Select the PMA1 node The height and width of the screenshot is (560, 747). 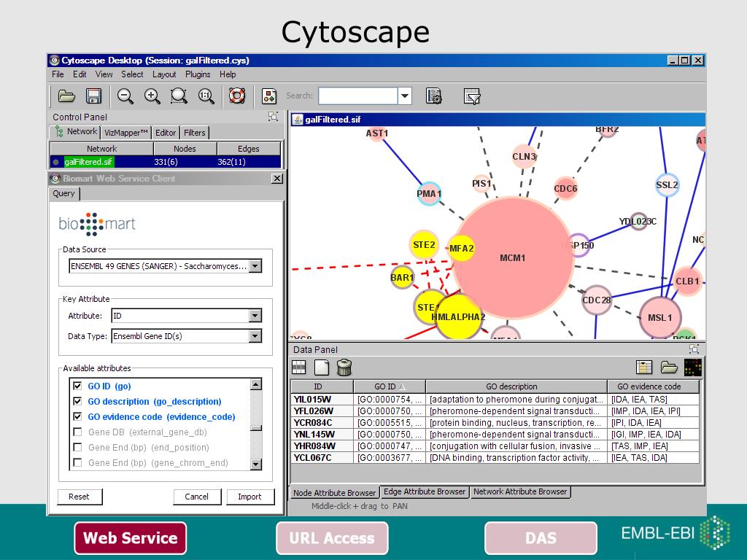coord(429,194)
